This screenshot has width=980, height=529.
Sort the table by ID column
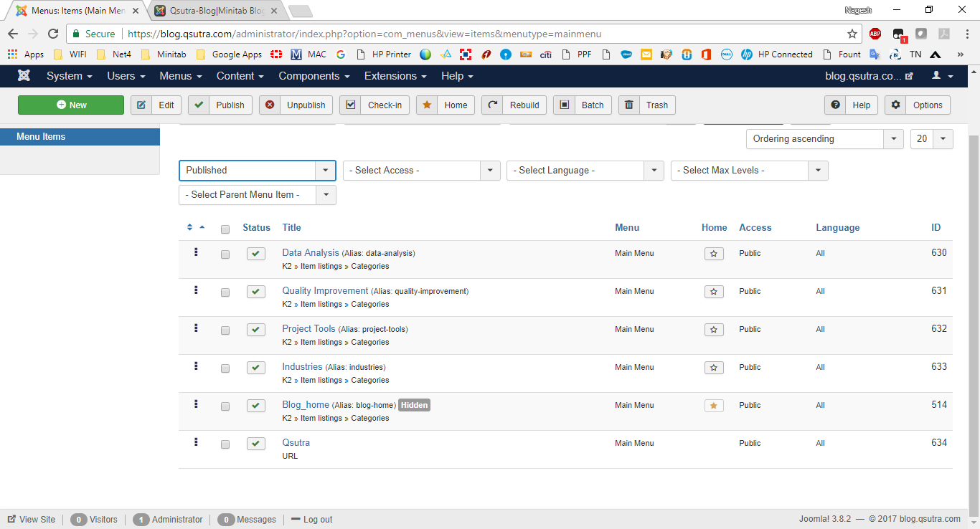936,227
